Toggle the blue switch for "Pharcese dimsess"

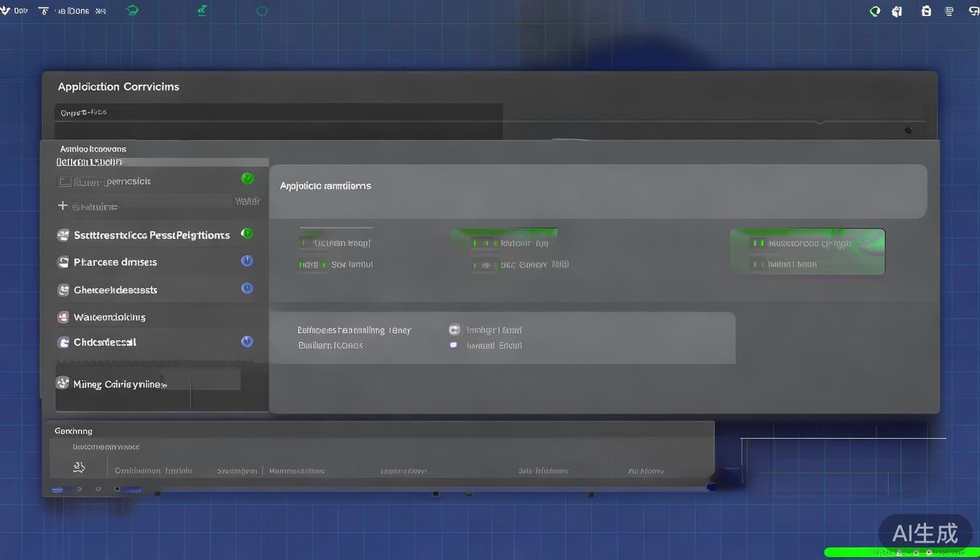click(246, 261)
